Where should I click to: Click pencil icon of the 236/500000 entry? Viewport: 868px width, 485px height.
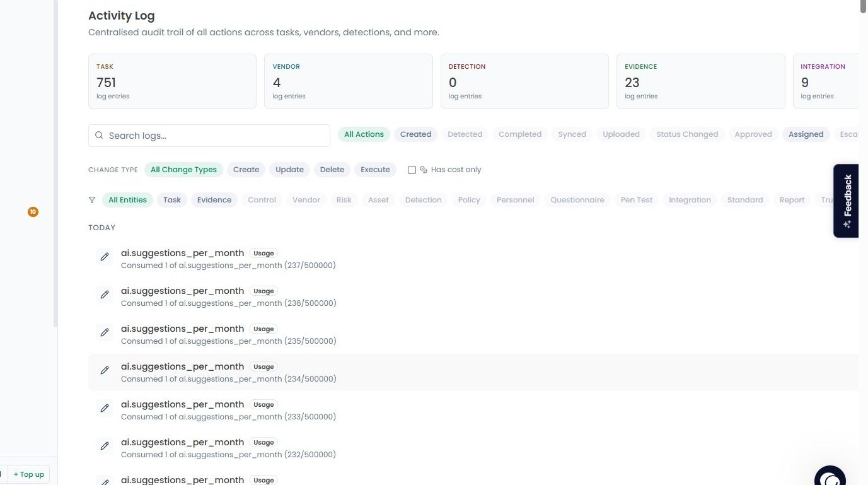point(105,295)
